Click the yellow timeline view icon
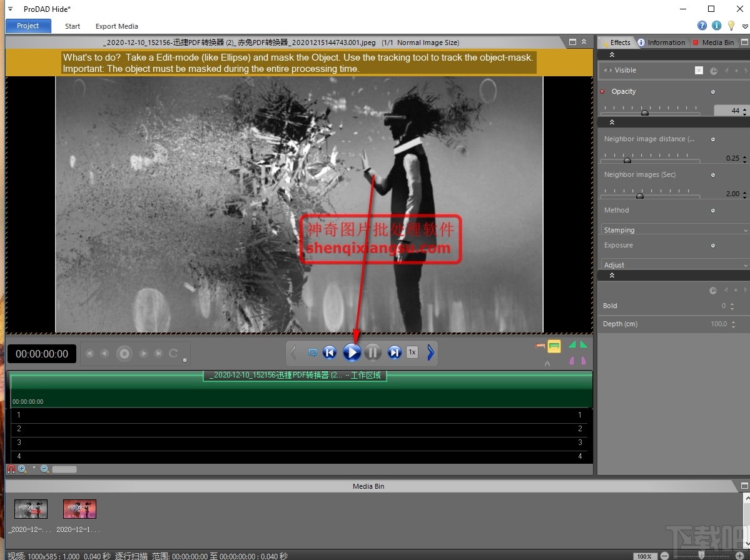This screenshot has height=560, width=750. 554,346
